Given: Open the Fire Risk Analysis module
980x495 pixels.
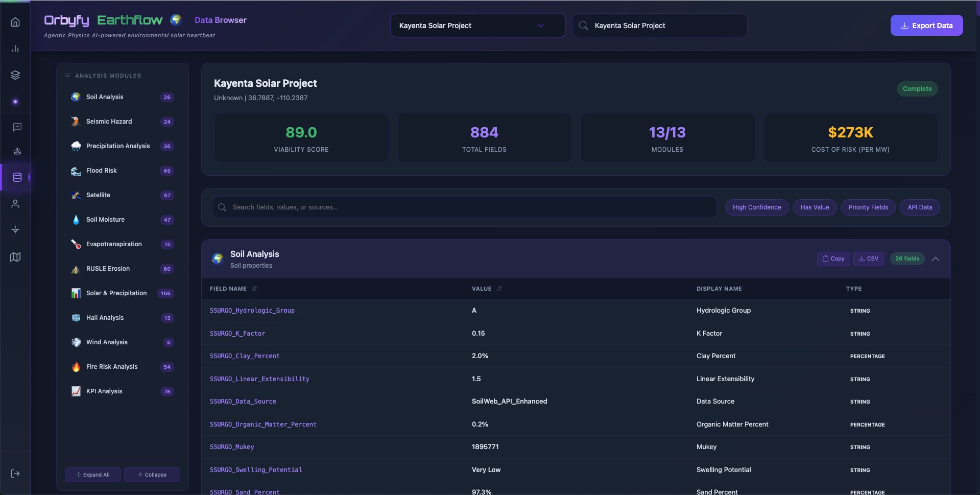Looking at the screenshot, I should pyautogui.click(x=112, y=367).
